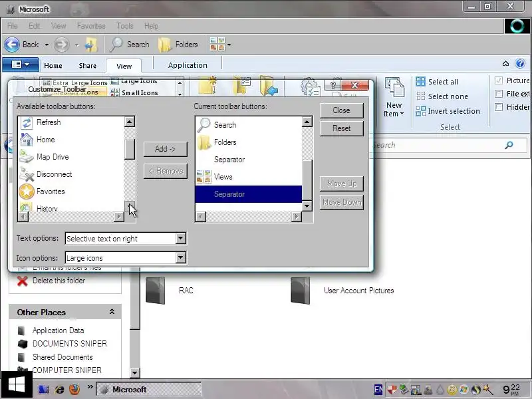Click the Add -> button

point(165,149)
